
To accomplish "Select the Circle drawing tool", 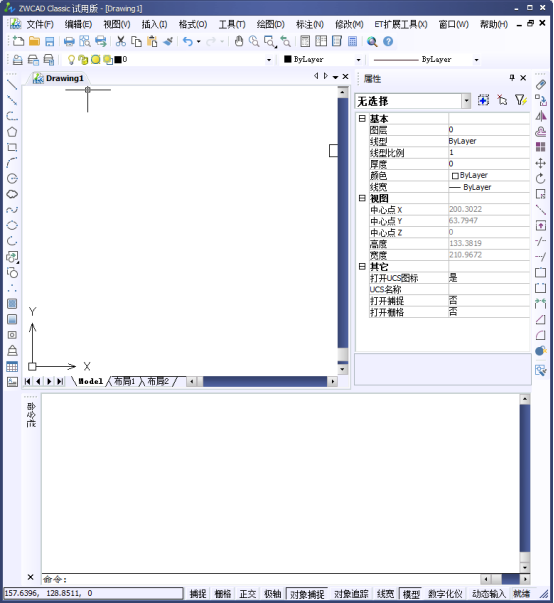I will point(12,178).
